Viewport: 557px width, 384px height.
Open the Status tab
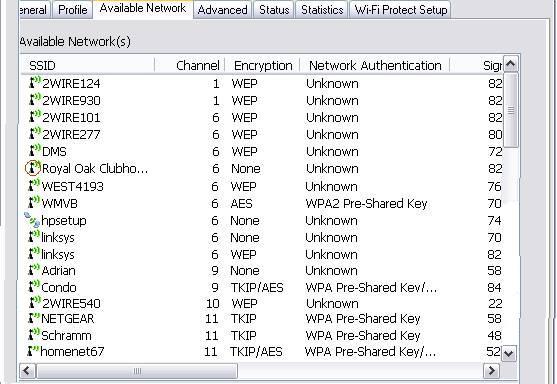274,10
